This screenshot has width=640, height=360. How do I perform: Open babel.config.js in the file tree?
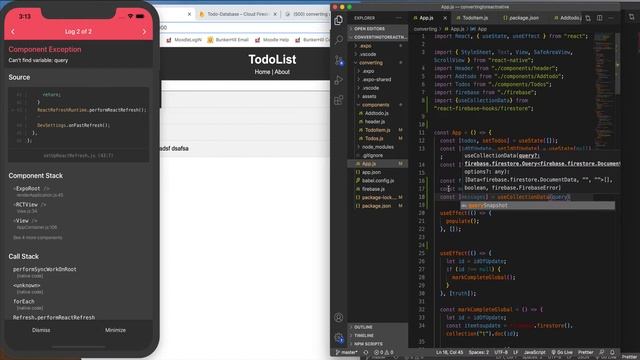point(378,180)
